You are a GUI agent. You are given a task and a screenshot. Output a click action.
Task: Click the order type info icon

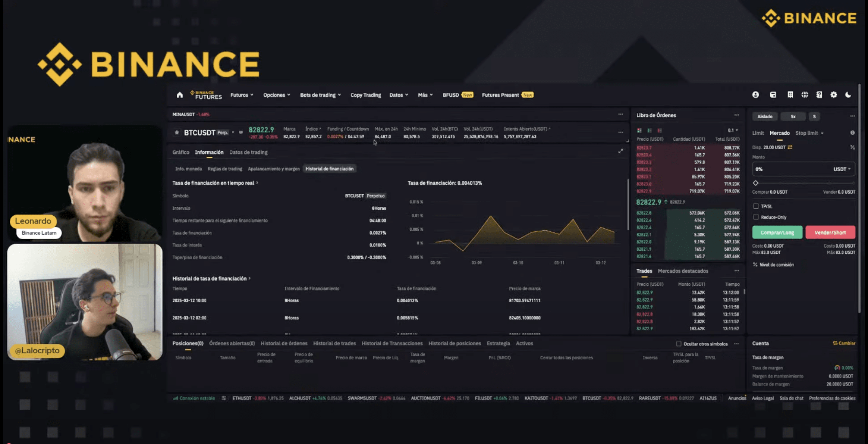click(852, 133)
